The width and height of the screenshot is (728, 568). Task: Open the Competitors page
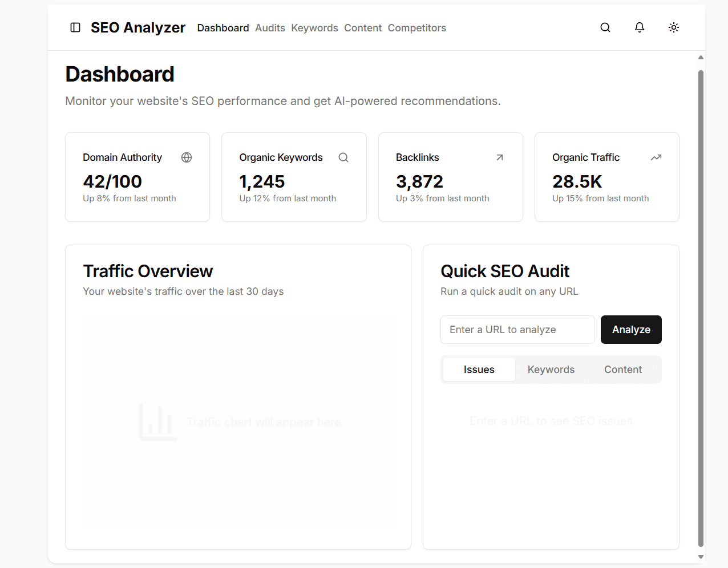(x=416, y=28)
